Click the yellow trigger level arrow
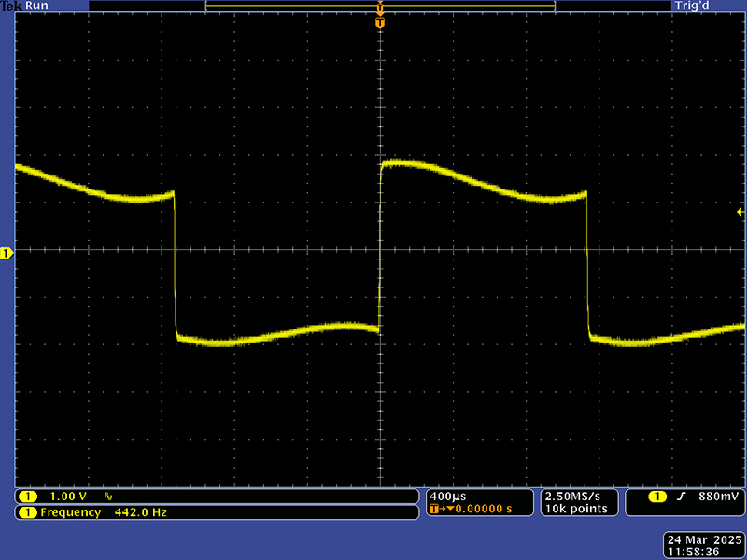The image size is (747, 560). coord(740,213)
